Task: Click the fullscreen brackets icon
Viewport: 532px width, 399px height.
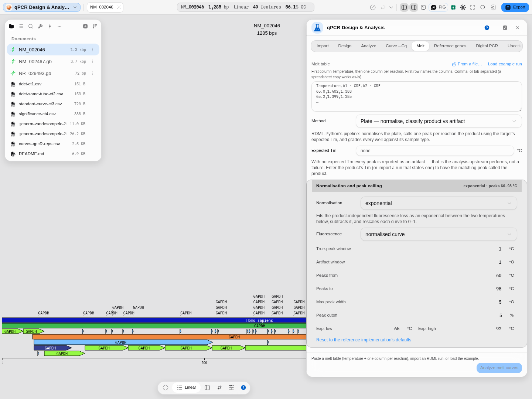Action: click(x=473, y=7)
